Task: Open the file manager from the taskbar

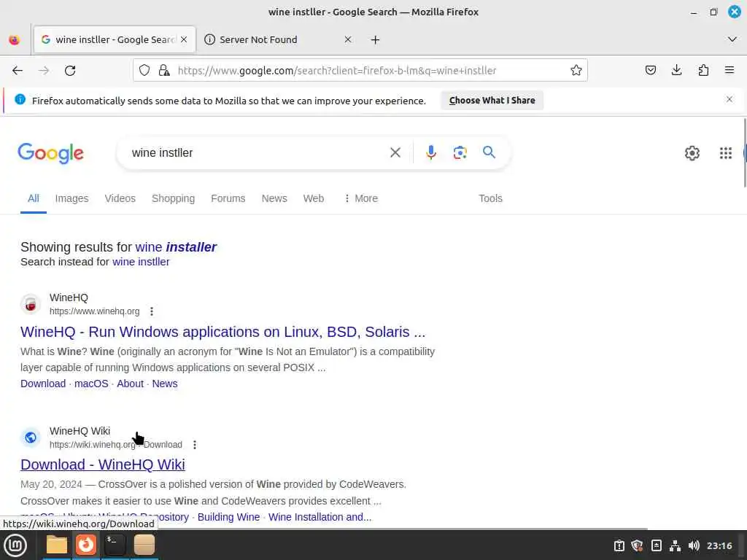Action: (x=57, y=545)
